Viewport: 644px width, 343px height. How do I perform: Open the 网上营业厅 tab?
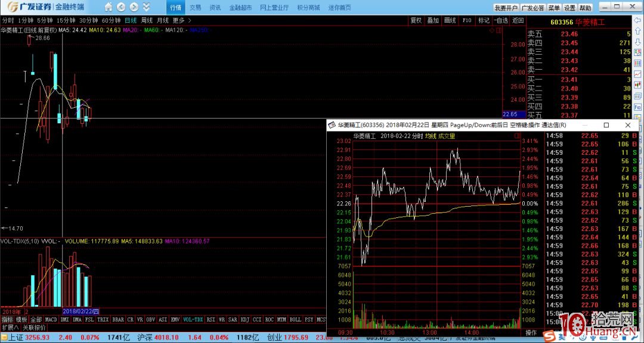pos(274,7)
